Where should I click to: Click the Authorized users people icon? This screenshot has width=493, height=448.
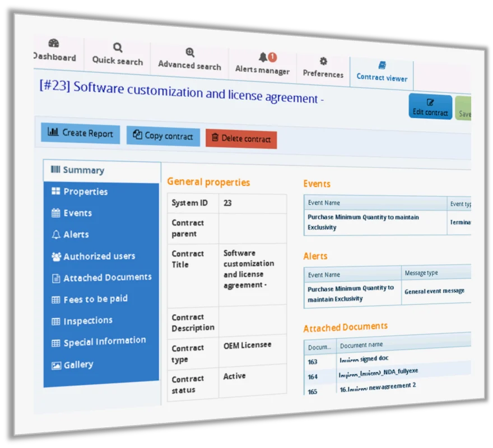[56, 256]
